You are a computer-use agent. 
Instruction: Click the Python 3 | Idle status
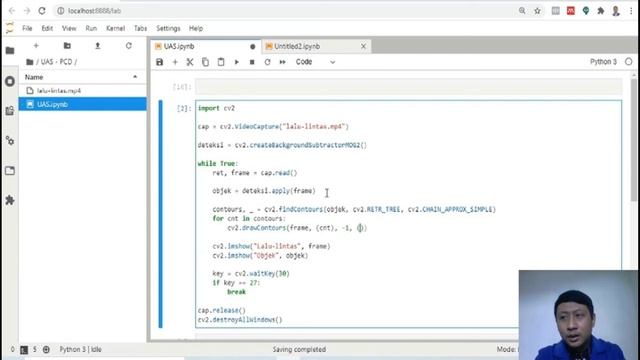[80, 349]
